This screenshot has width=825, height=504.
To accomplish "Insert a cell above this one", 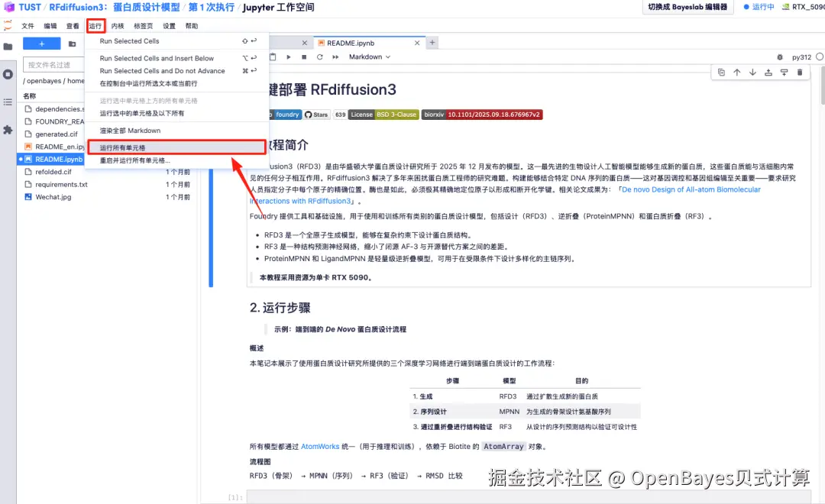I will point(768,73).
